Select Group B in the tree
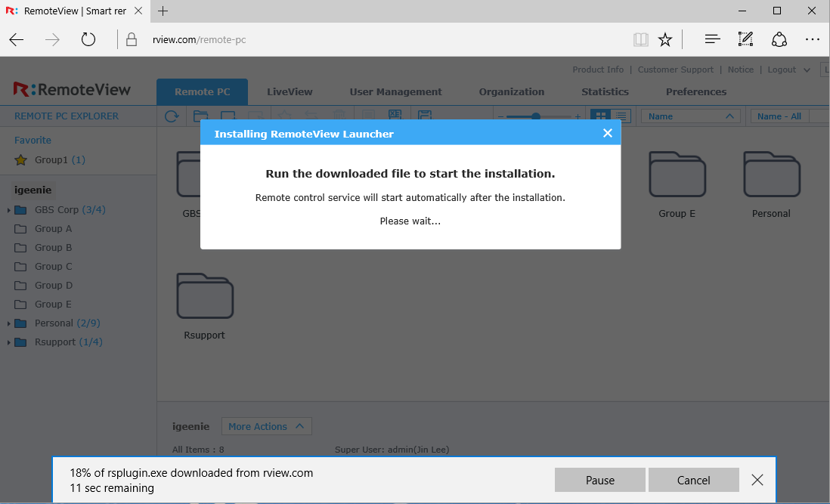 click(53, 248)
